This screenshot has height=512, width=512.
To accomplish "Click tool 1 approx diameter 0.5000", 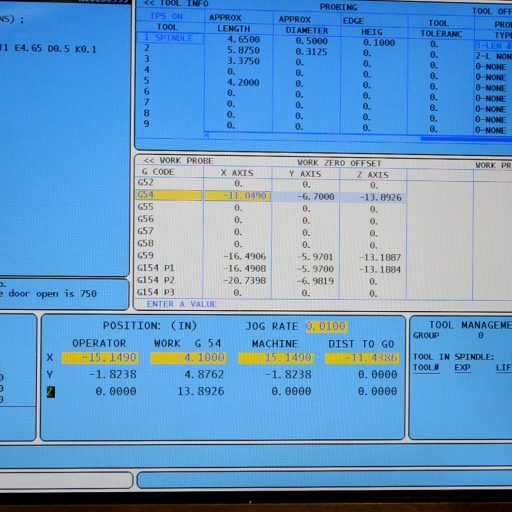I will (x=311, y=41).
